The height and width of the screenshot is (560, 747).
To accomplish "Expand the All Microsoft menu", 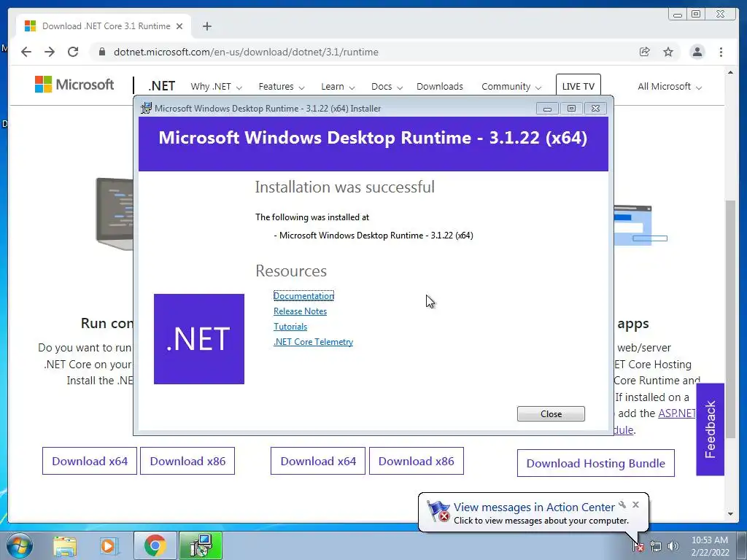I will 670,87.
